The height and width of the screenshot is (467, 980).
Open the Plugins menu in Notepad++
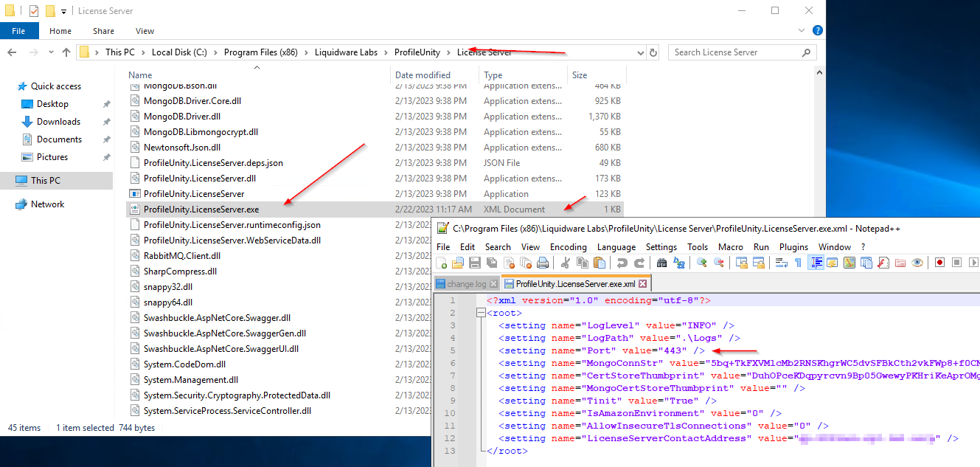(x=794, y=246)
